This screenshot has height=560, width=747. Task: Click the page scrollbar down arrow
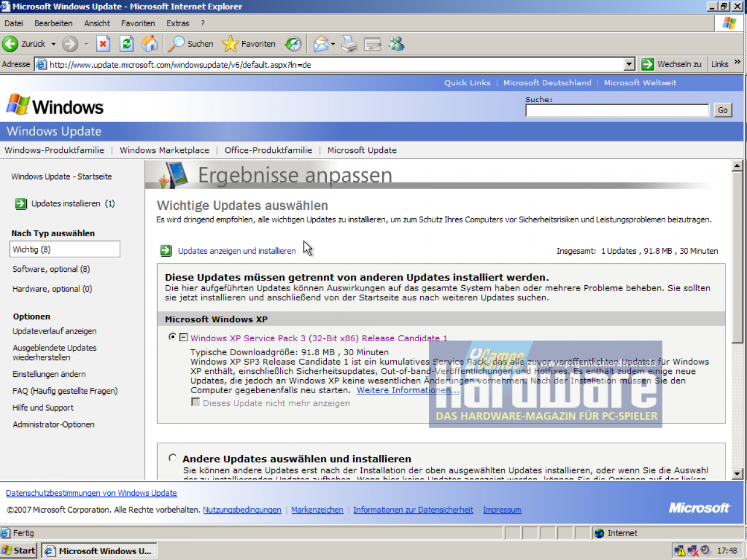[x=737, y=474]
